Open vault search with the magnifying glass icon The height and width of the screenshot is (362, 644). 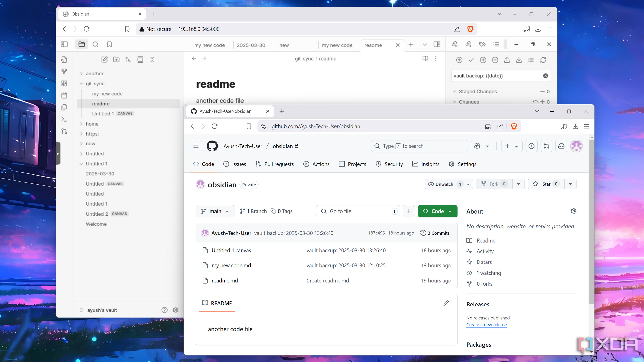tap(95, 44)
